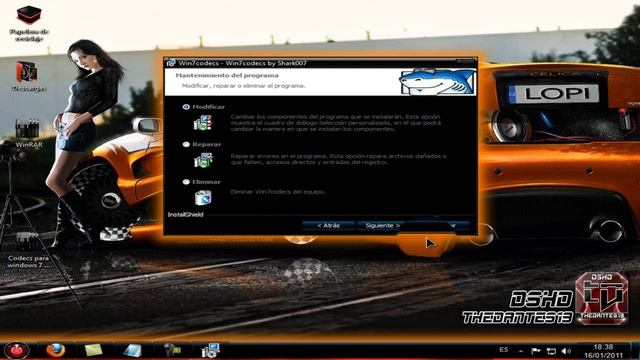
Task: Open the Papelera de reciclaje desktop icon
Action: click(x=29, y=23)
